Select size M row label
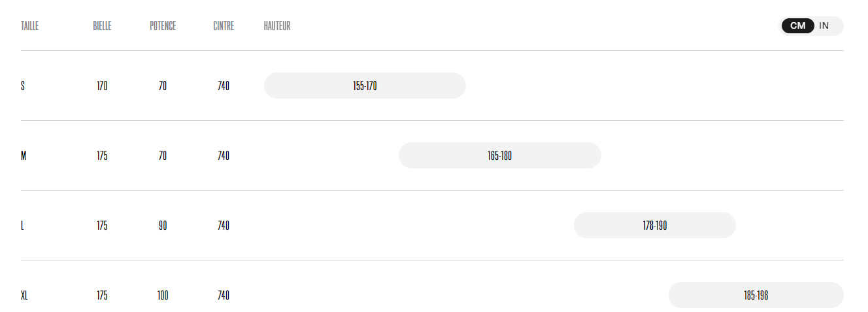The height and width of the screenshot is (312, 868). [x=24, y=155]
